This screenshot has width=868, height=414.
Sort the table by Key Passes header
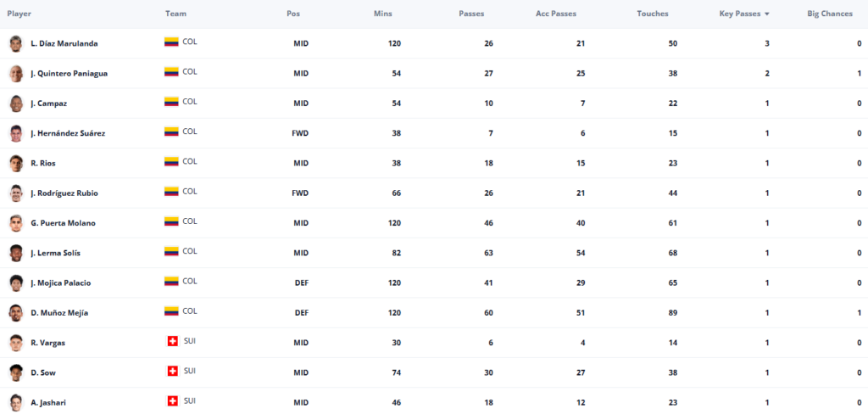coord(739,14)
